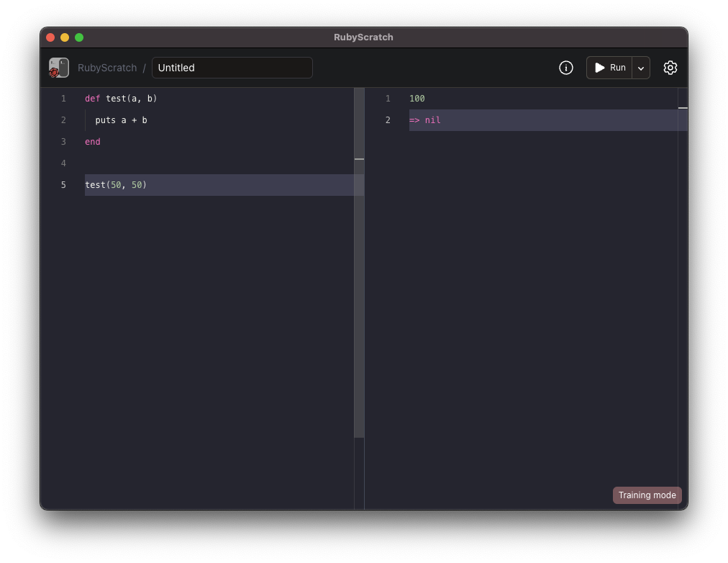Click the Untitled document name field
The height and width of the screenshot is (563, 728).
tap(232, 68)
